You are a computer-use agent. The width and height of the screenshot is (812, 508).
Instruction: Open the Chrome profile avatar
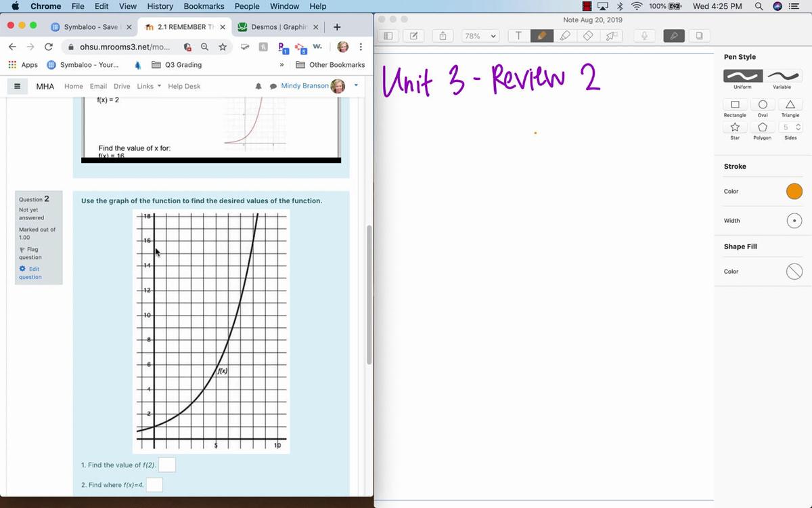(x=343, y=47)
